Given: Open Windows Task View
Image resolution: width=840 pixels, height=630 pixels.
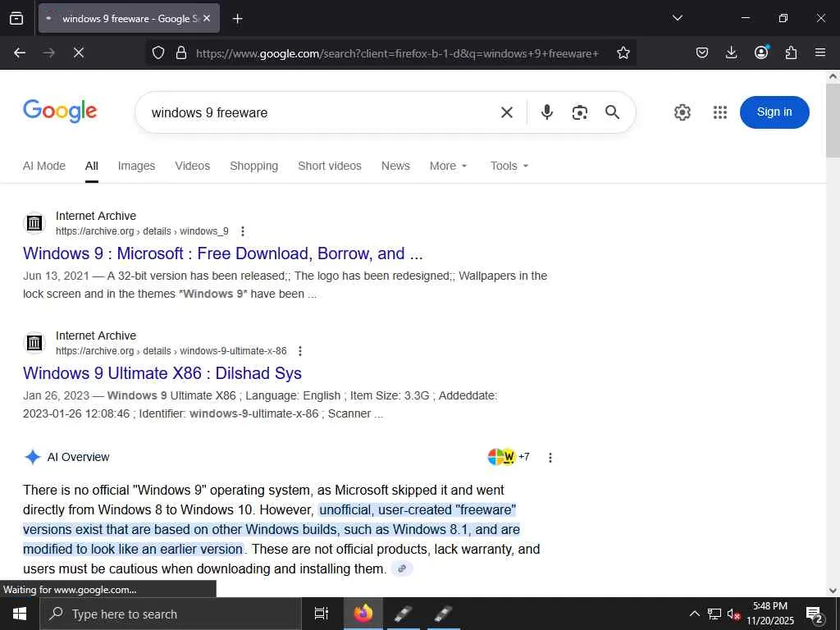Looking at the screenshot, I should (x=322, y=614).
